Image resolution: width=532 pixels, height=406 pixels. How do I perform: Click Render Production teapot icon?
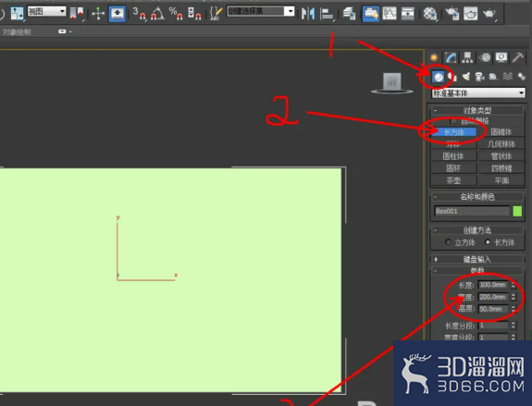[x=489, y=14]
